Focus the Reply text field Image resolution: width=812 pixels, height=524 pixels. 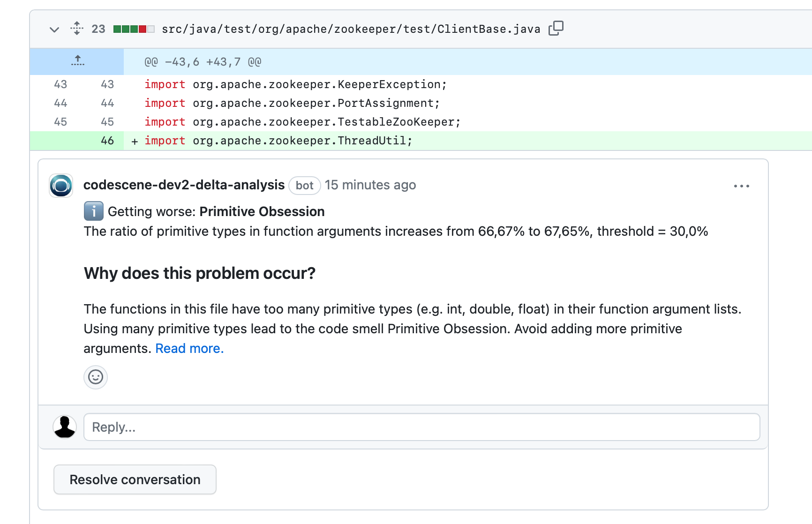point(421,427)
